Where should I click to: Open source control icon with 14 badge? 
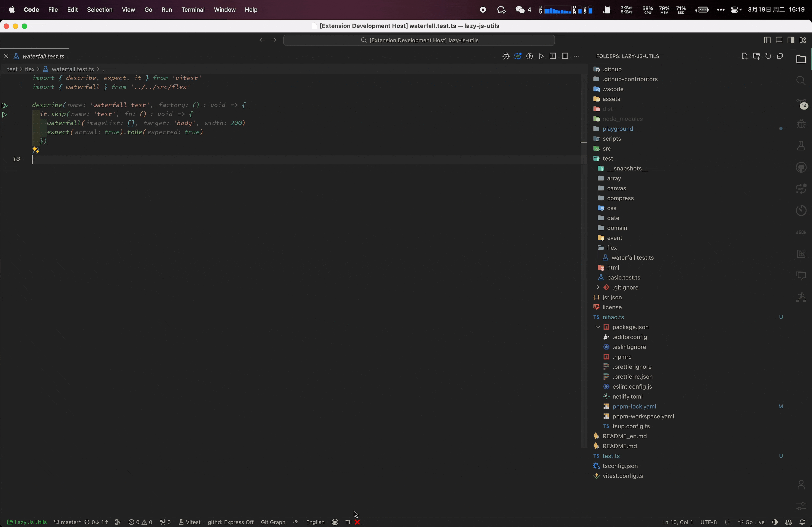pos(801,103)
